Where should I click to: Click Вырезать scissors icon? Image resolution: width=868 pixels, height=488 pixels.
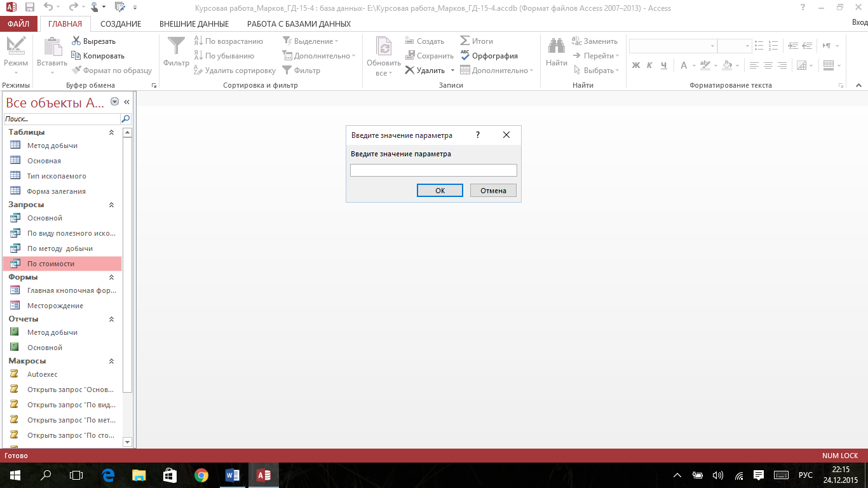point(76,41)
